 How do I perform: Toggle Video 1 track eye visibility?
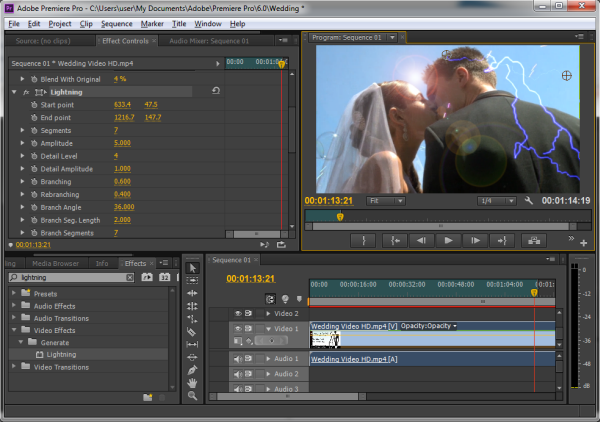pos(238,329)
